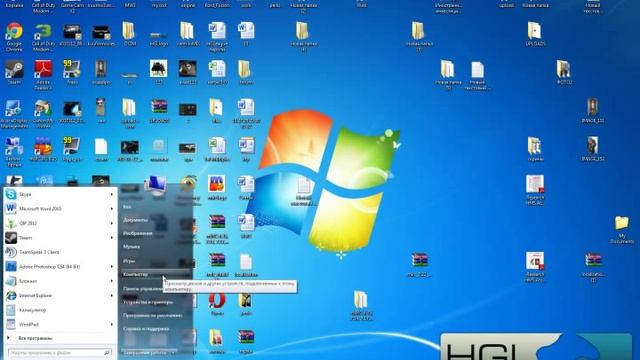
Task: Open Справка и поддержка
Action: click(x=146, y=329)
